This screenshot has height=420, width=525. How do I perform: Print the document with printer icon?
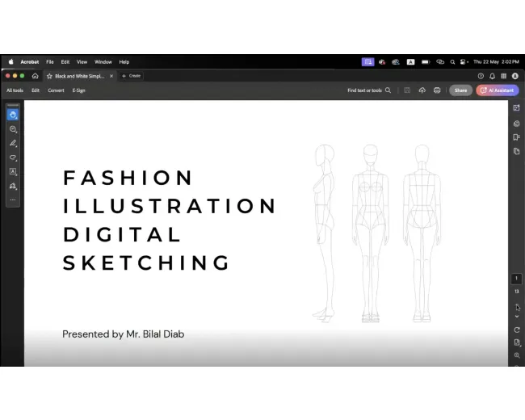(437, 90)
